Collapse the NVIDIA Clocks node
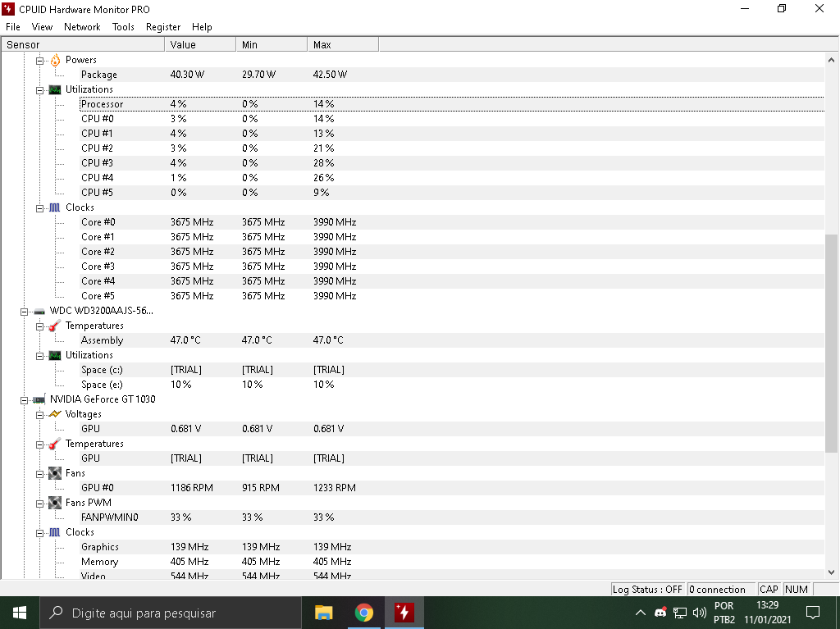This screenshot has height=629, width=840. [x=39, y=532]
